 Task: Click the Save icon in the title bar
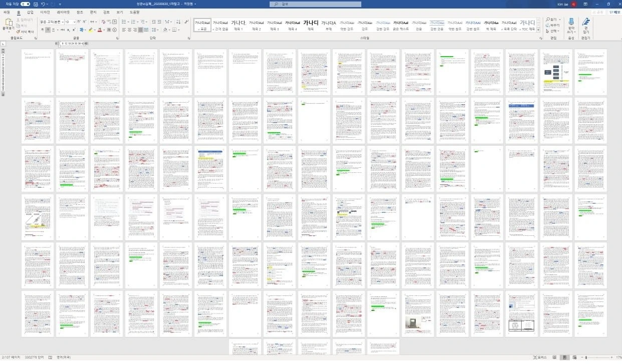35,4
